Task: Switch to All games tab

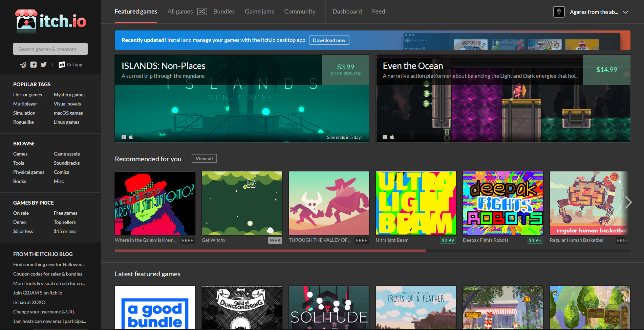Action: pos(180,11)
